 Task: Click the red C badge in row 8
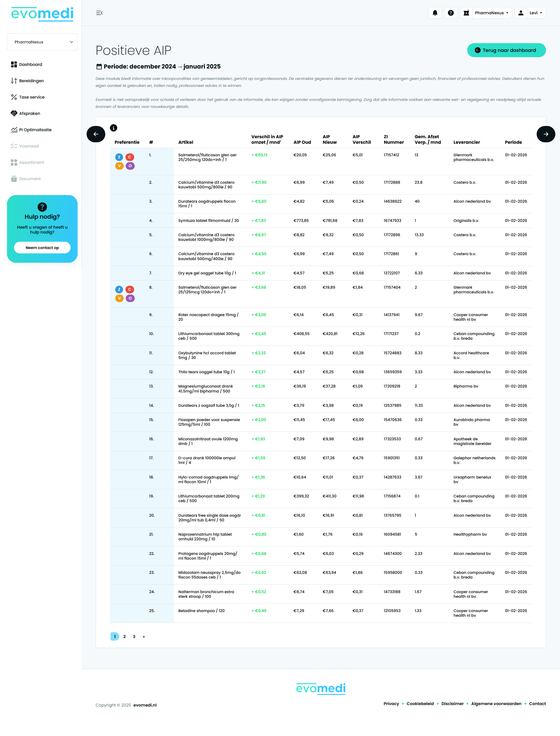coord(130,290)
